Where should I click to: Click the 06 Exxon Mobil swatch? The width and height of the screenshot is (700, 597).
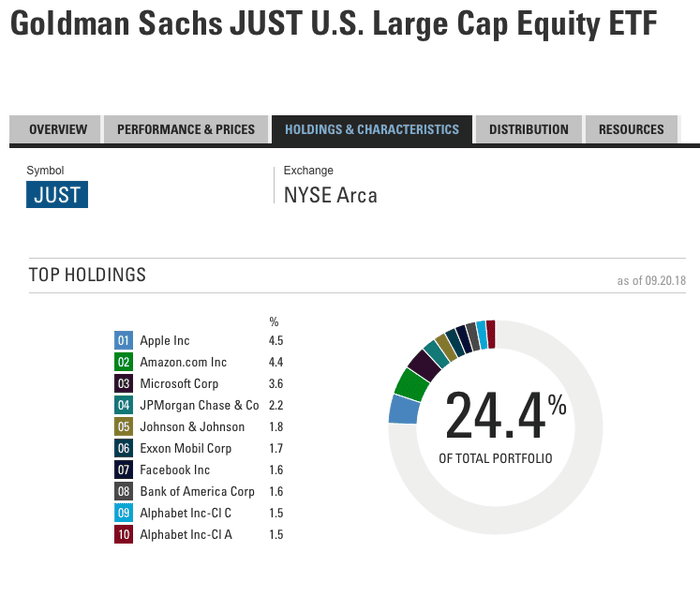[124, 448]
